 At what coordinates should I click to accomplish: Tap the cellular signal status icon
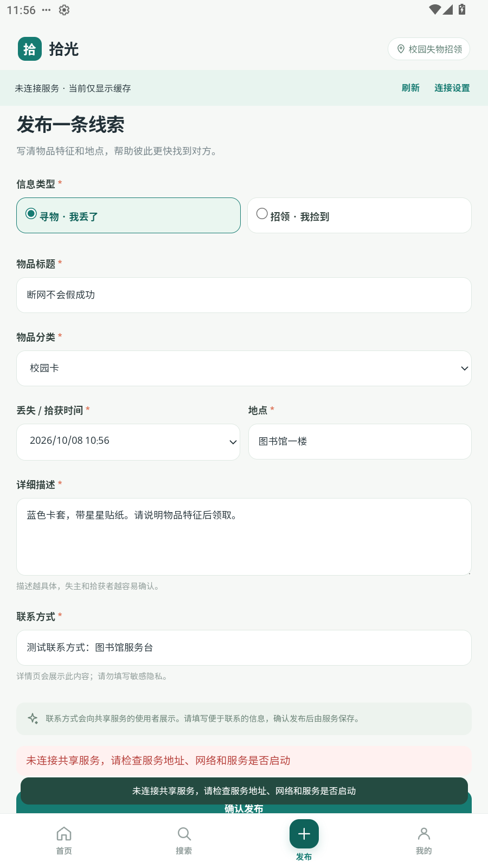447,9
